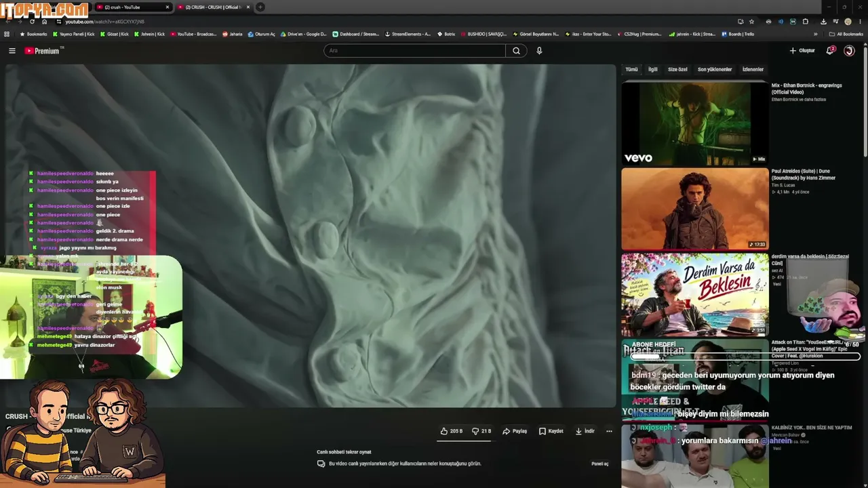The image size is (868, 488).
Task: Close the 'crush - YouTube' tab
Action: (167, 7)
